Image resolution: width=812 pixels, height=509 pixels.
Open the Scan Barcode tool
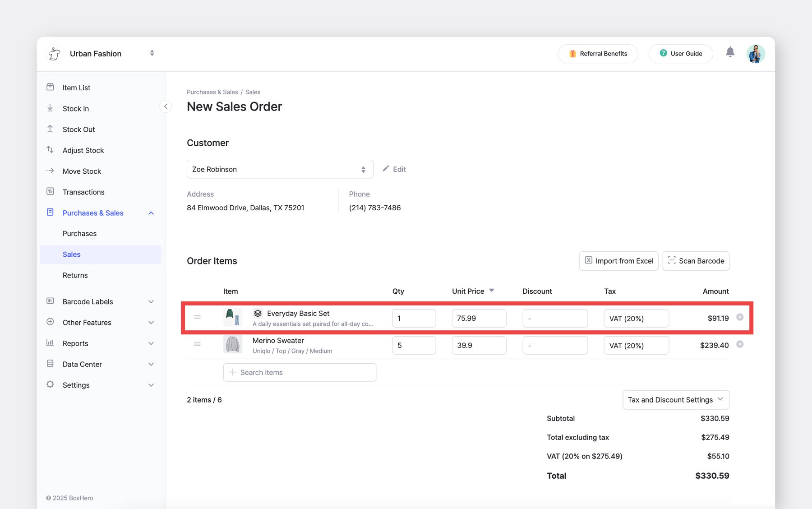696,261
